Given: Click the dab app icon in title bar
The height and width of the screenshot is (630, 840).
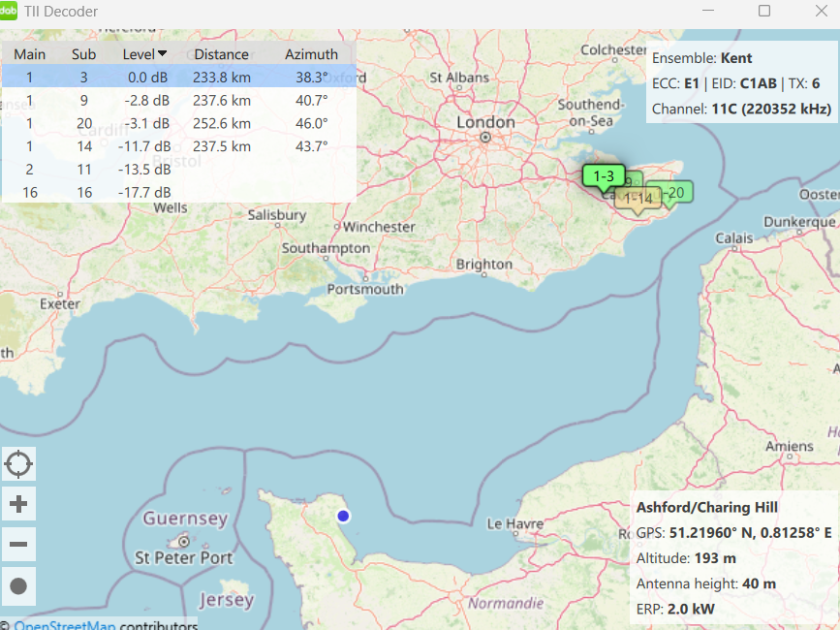Looking at the screenshot, I should click(9, 11).
